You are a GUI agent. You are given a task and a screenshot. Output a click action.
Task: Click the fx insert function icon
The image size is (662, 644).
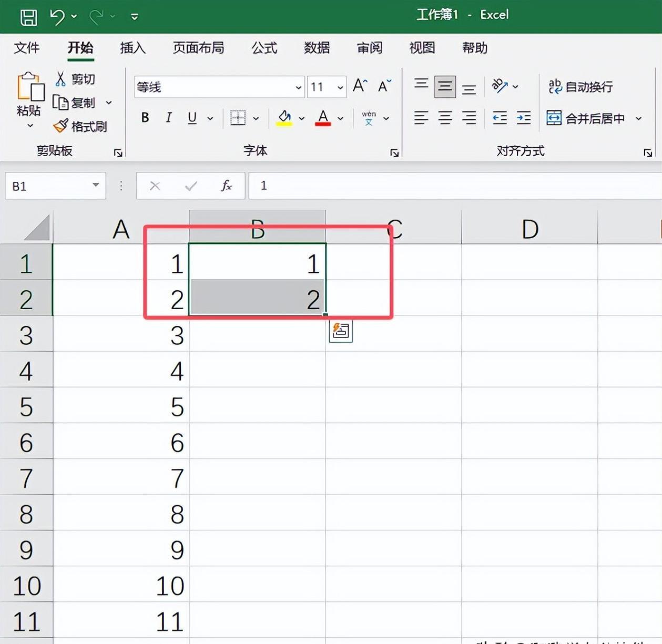(x=226, y=186)
